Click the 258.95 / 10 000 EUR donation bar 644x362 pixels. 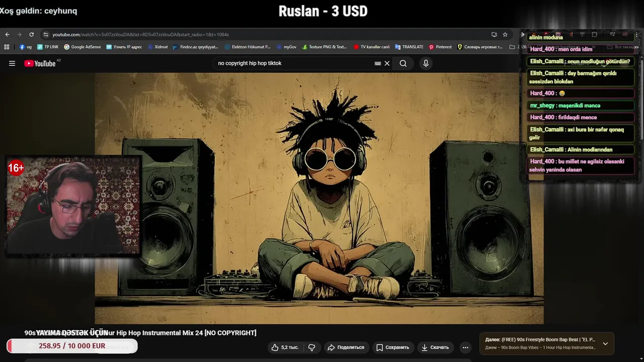coord(72,346)
